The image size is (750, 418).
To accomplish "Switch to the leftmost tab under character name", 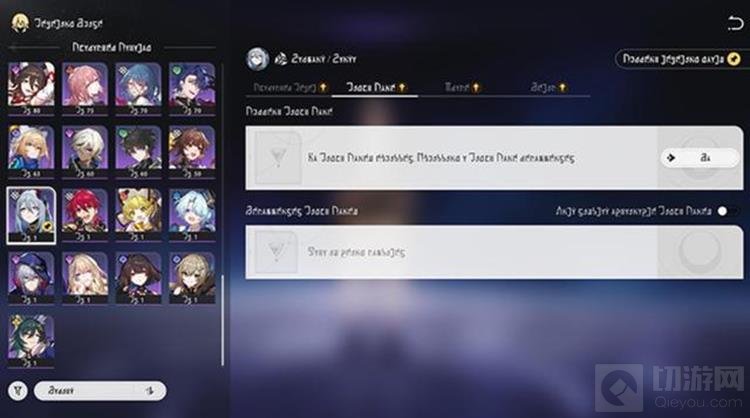I will (x=290, y=88).
